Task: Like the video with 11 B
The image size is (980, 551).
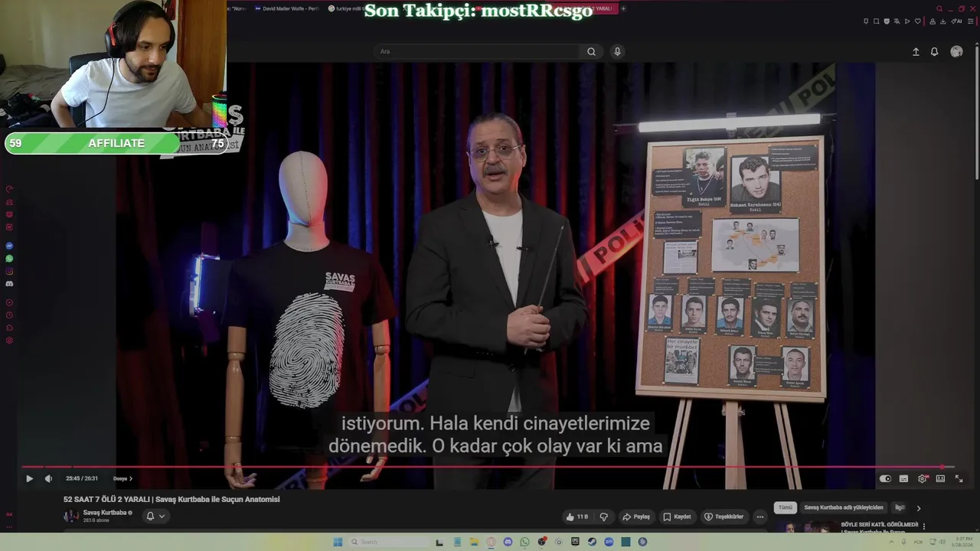Action: (x=577, y=517)
